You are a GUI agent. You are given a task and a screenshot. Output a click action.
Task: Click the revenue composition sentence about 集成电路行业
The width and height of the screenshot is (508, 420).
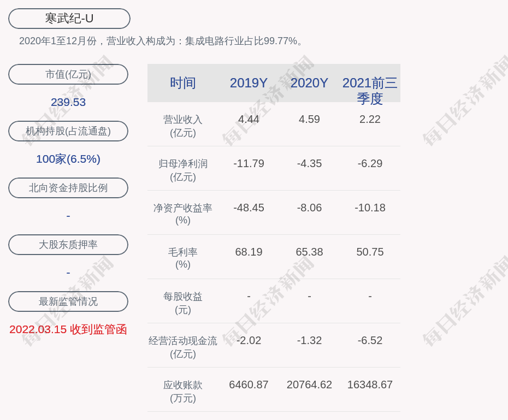coord(161,41)
